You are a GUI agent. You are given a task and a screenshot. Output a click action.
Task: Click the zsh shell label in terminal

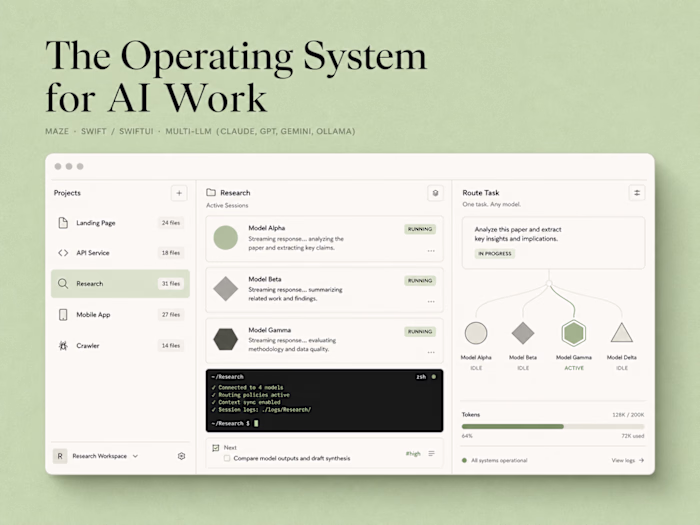point(421,377)
